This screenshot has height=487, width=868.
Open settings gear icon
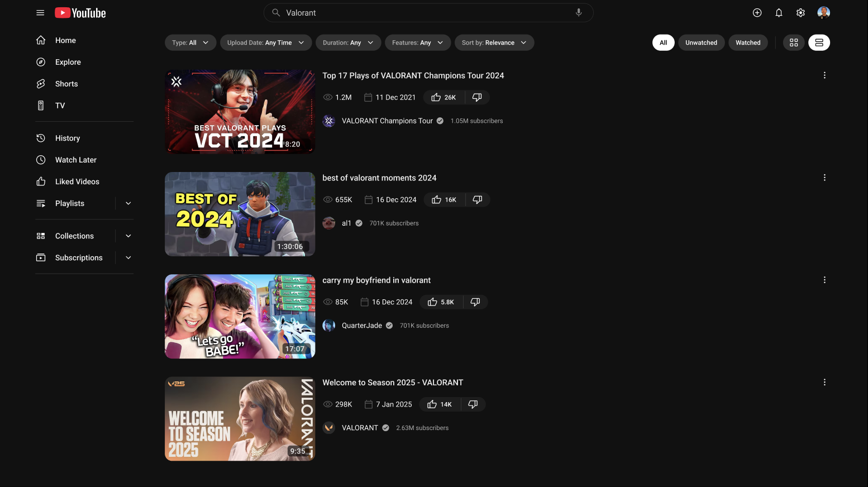coord(800,12)
